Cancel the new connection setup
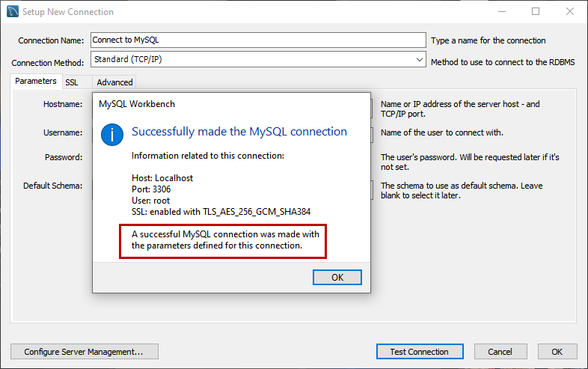Image resolution: width=588 pixels, height=369 pixels. point(500,351)
